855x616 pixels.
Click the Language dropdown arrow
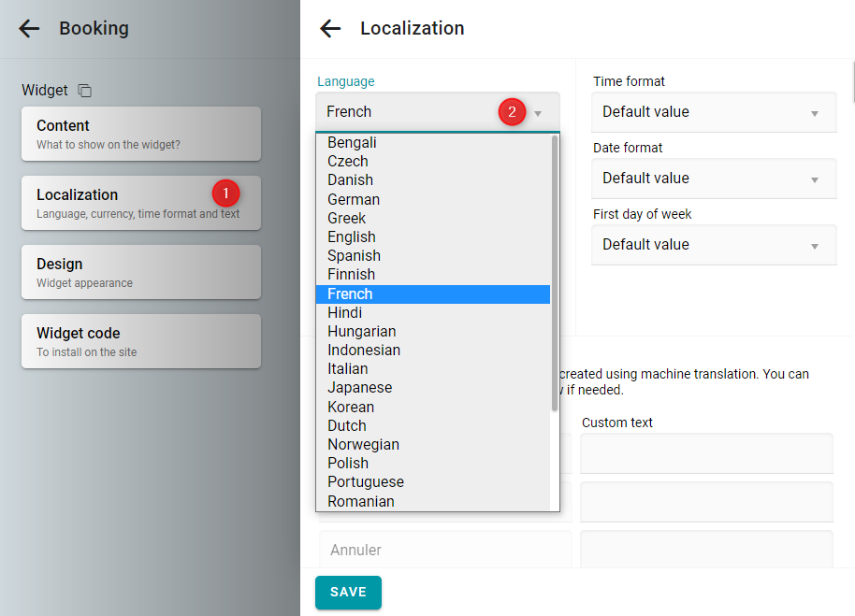click(x=538, y=113)
